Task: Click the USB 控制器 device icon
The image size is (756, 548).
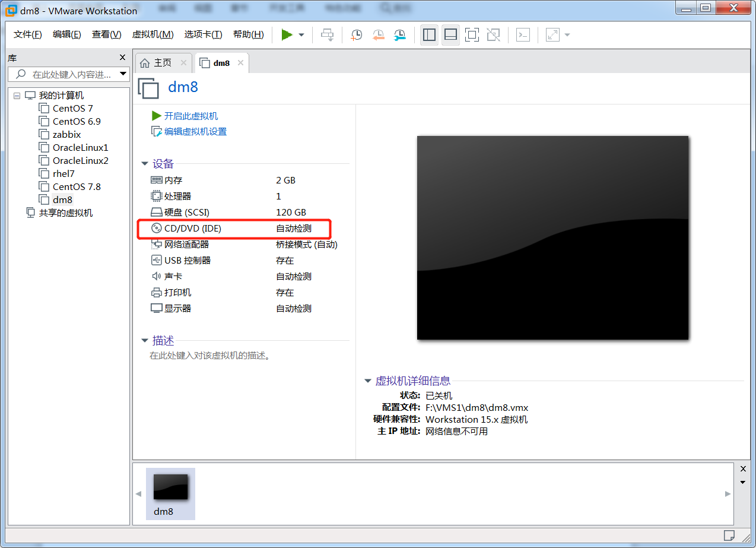Action: [x=157, y=260]
